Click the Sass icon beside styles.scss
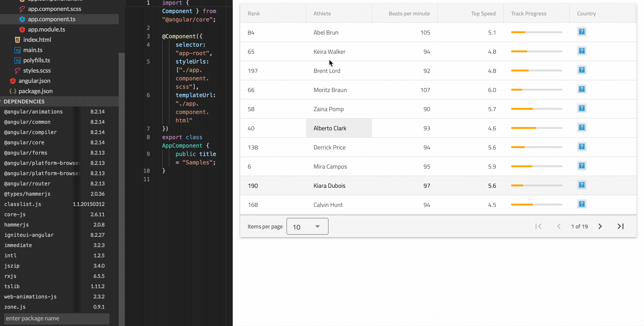This screenshot has height=326, width=644. point(17,71)
